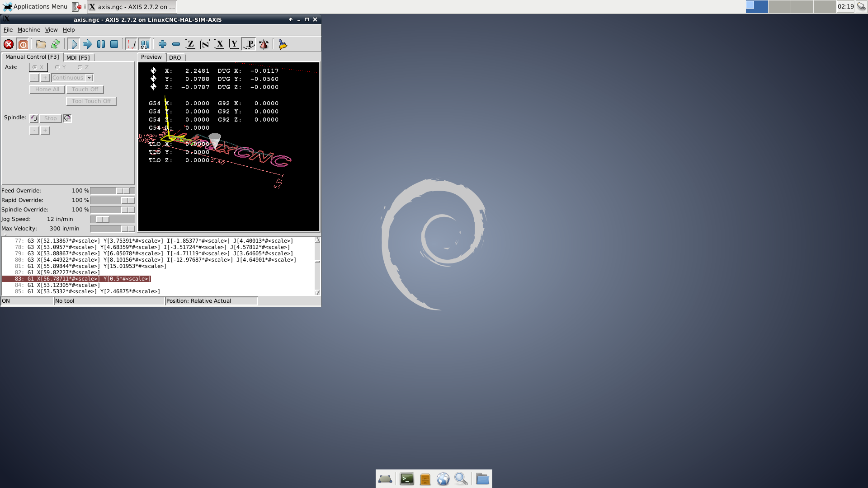
Task: Step to the next program line
Action: pos(87,44)
